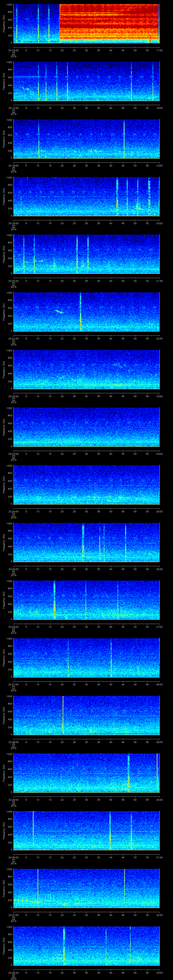Click the spectrogram panel starting at 20:28:00
The image size is (173, 980).
click(86, 715)
